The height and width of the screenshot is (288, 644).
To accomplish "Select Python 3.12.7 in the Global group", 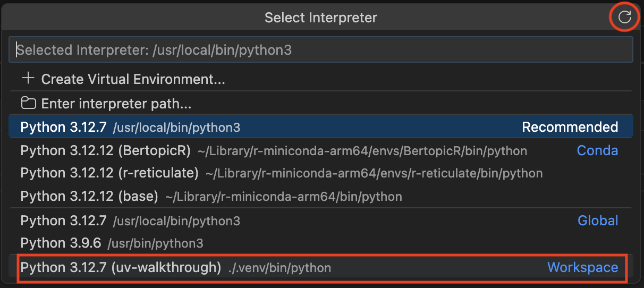I will point(64,221).
